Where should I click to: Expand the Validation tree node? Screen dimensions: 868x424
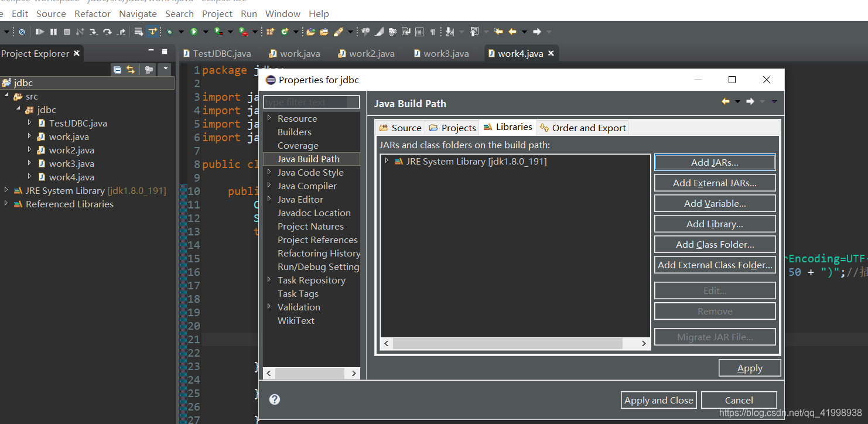click(269, 307)
